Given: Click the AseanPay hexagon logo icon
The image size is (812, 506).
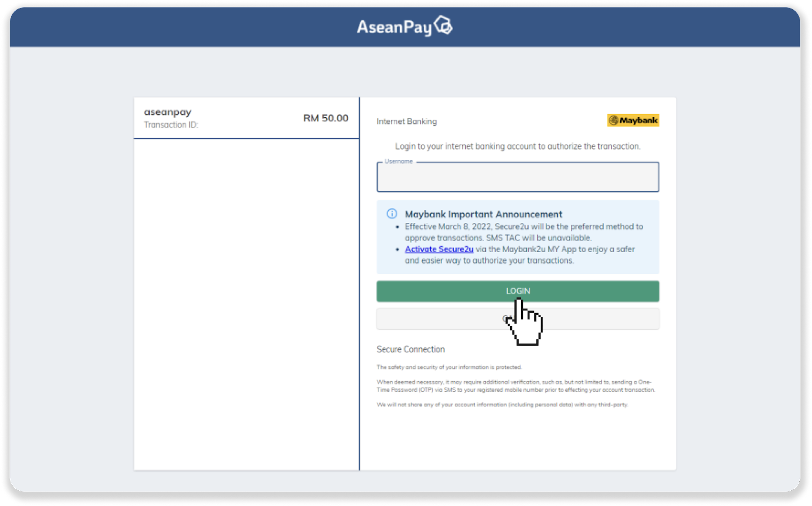Looking at the screenshot, I should 443,25.
